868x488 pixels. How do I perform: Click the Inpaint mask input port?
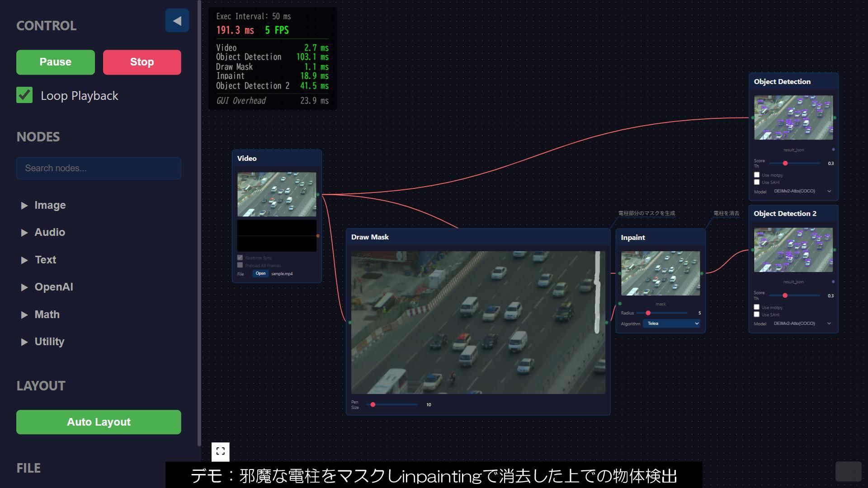tap(620, 304)
